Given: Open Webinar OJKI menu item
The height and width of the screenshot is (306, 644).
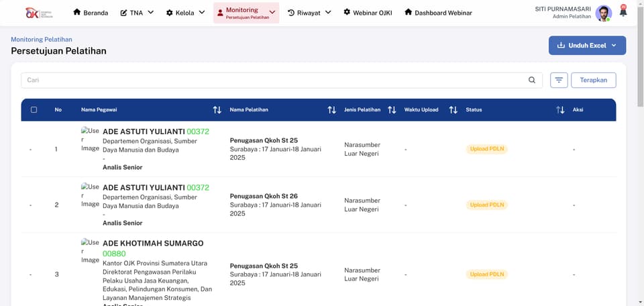Looking at the screenshot, I should 368,13.
